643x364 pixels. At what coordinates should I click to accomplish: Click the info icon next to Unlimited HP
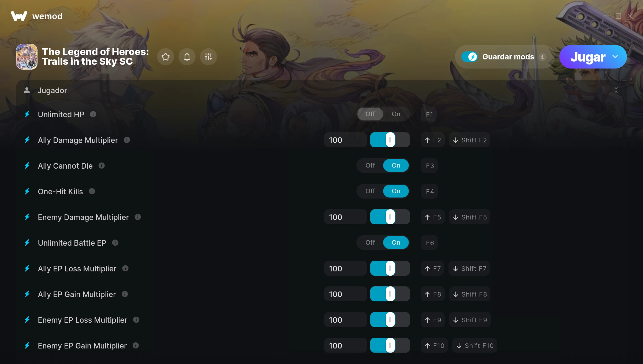point(93,114)
